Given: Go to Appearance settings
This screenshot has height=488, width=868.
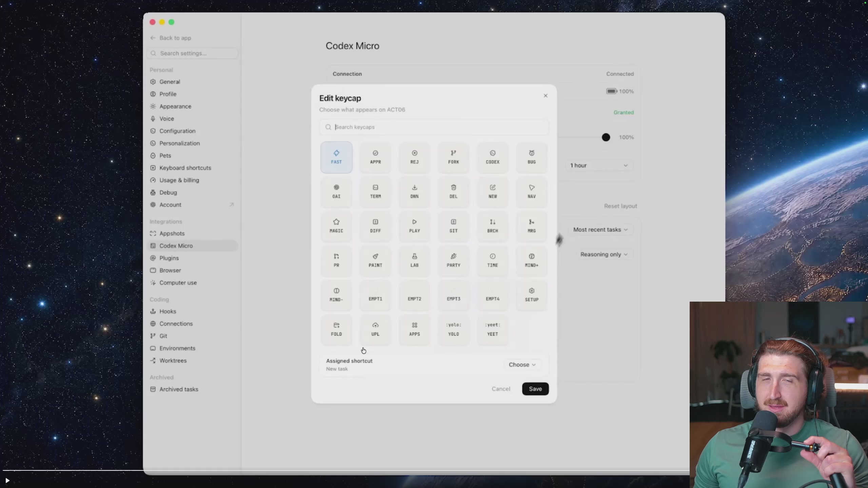Looking at the screenshot, I should (193, 106).
